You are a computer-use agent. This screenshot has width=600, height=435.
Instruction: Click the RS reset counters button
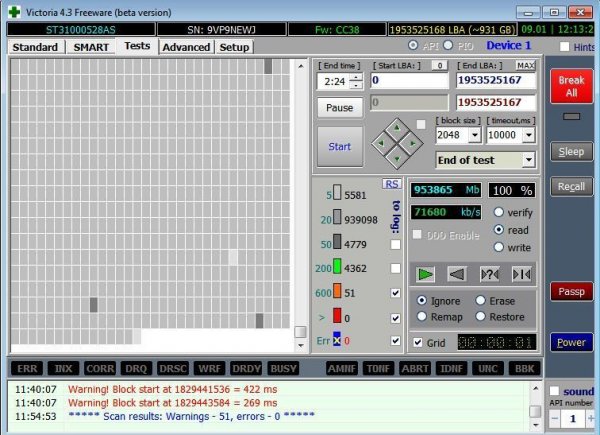click(x=391, y=184)
